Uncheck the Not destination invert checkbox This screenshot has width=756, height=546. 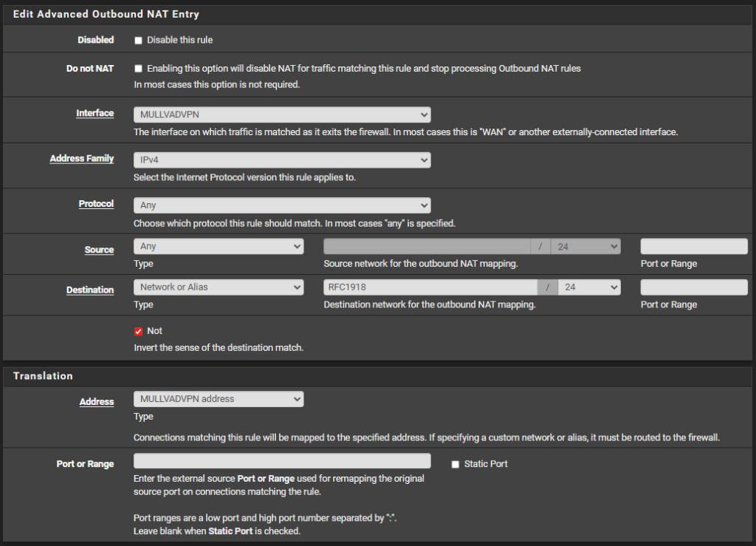point(138,332)
